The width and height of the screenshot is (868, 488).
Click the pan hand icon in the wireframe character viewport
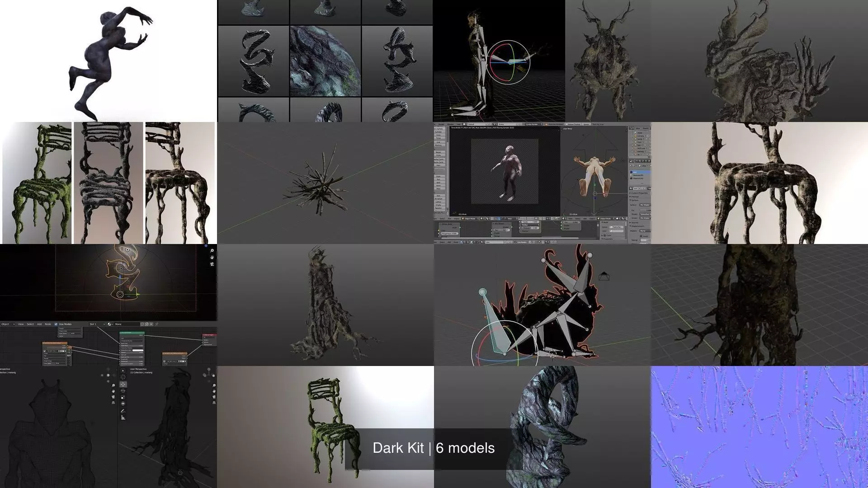coord(113,391)
